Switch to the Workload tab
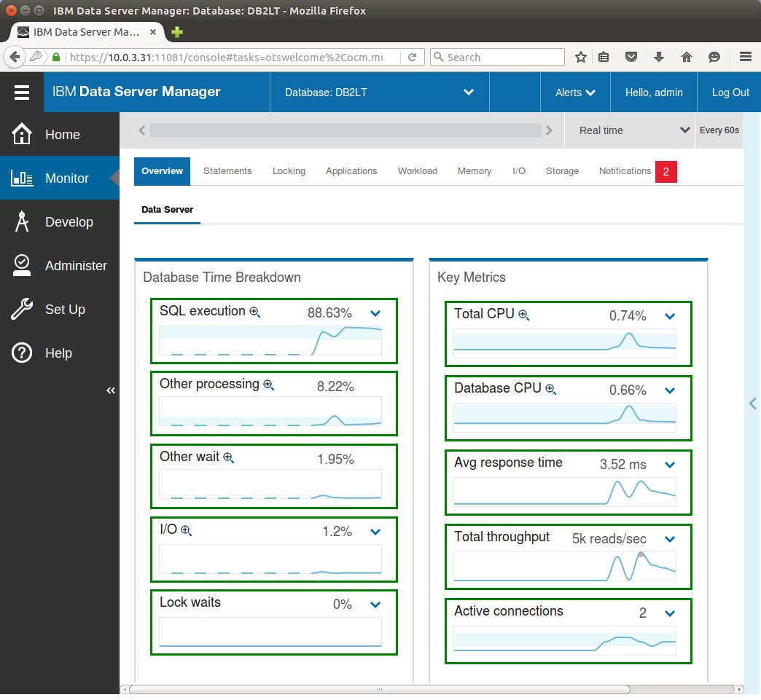 click(418, 170)
